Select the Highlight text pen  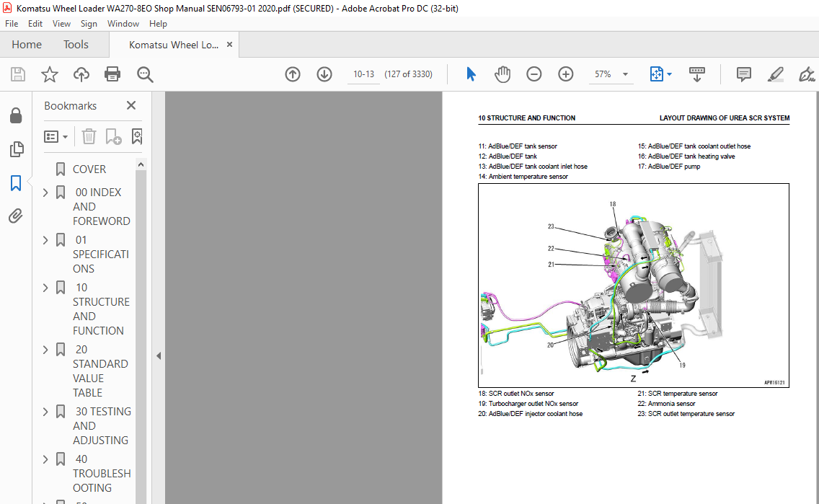[x=775, y=74]
